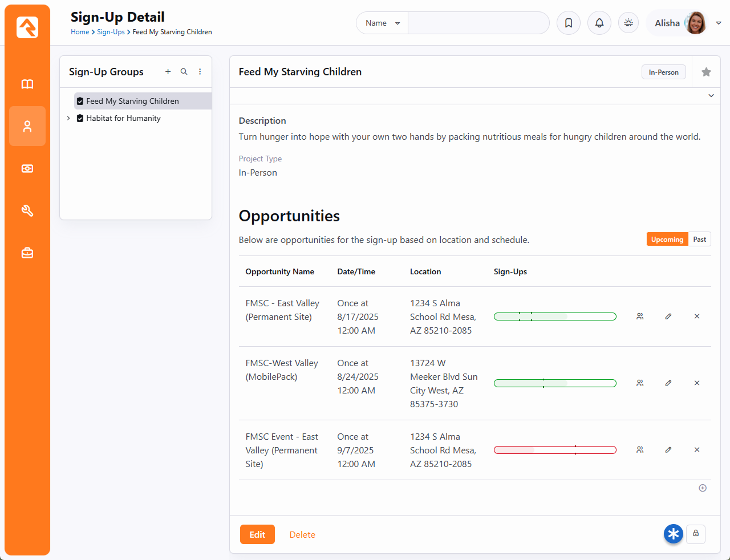Toggle the light/dark theme icon
This screenshot has height=560, width=730.
coord(628,23)
